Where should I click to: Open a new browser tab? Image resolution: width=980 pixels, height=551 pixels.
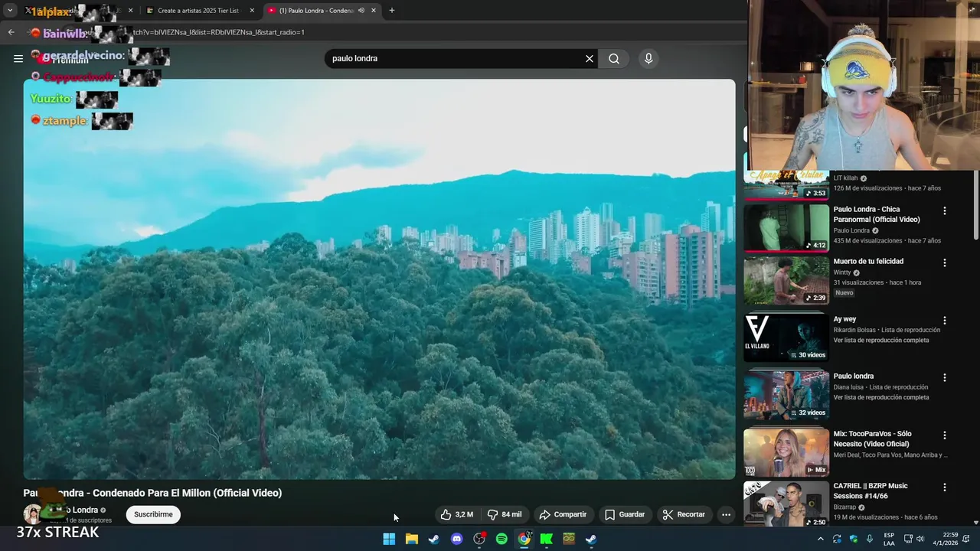pos(392,11)
